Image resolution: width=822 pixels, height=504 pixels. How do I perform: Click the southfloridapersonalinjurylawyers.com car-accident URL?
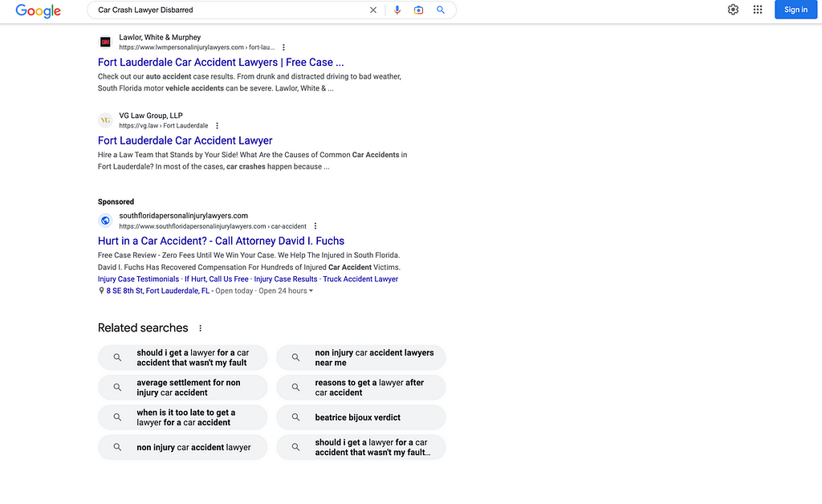(212, 226)
